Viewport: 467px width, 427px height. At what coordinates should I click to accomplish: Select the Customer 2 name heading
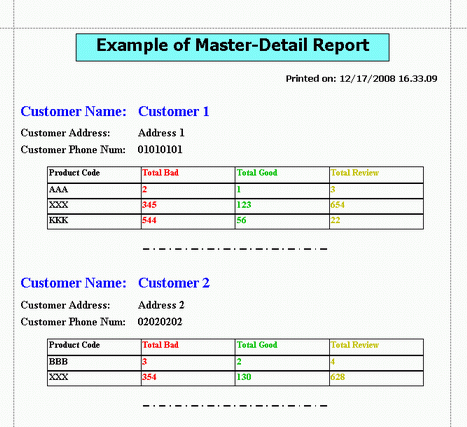[x=174, y=283]
